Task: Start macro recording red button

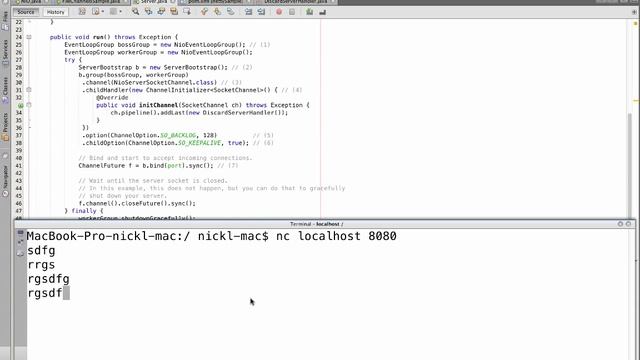Action: (x=279, y=12)
